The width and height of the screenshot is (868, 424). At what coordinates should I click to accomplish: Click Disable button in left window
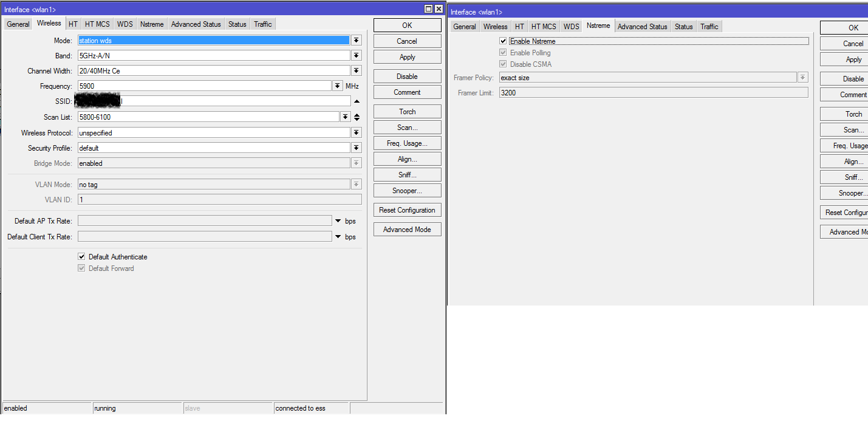click(408, 77)
